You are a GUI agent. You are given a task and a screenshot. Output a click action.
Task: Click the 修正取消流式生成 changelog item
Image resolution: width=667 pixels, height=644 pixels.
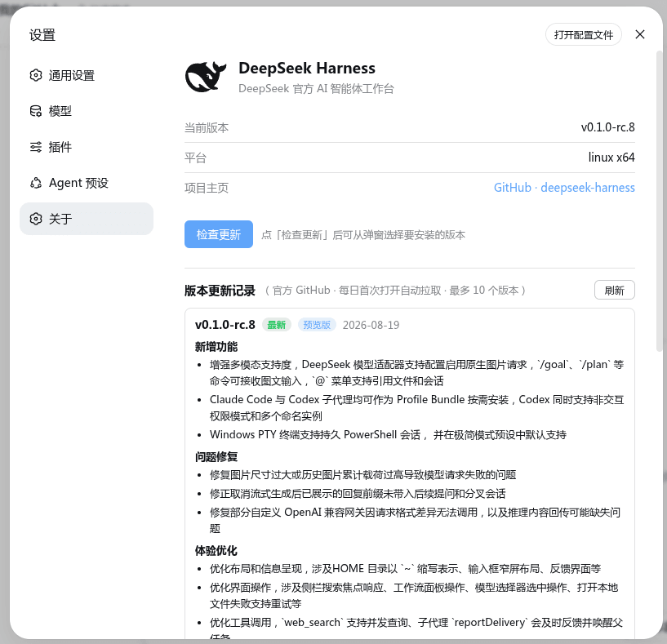[x=358, y=494]
